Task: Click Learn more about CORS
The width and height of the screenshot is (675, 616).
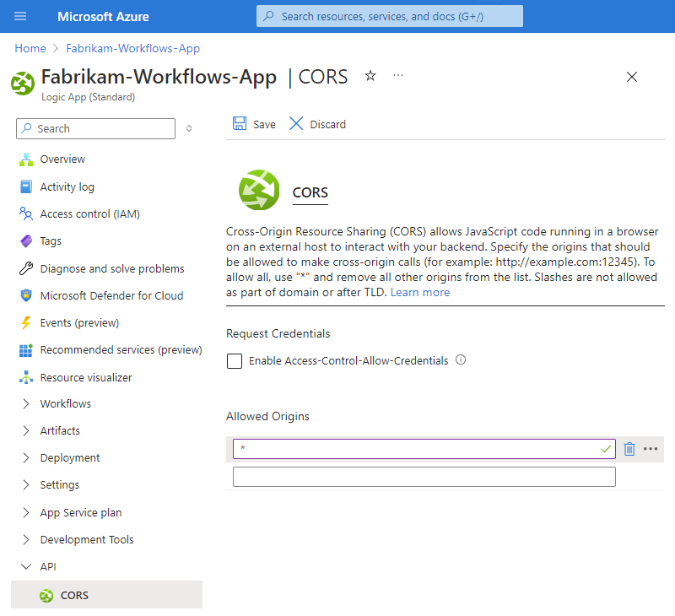Action: 419,292
